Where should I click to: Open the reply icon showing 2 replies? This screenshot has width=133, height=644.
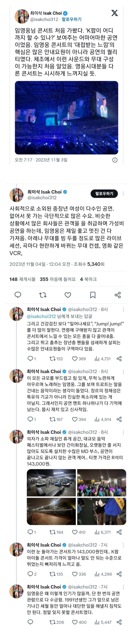pos(30,574)
